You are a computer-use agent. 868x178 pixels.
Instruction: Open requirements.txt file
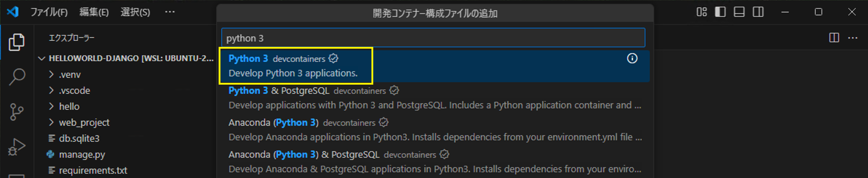[x=93, y=170]
